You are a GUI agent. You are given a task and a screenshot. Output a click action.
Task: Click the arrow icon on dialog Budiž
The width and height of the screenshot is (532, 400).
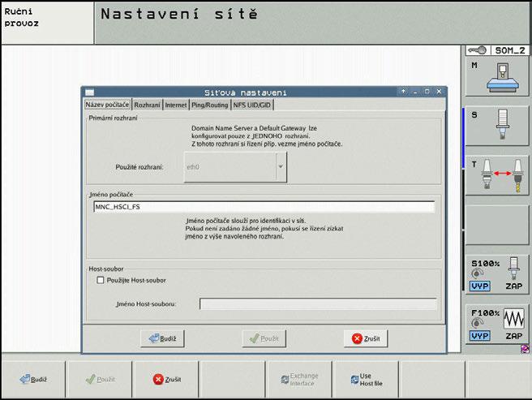coord(154,338)
